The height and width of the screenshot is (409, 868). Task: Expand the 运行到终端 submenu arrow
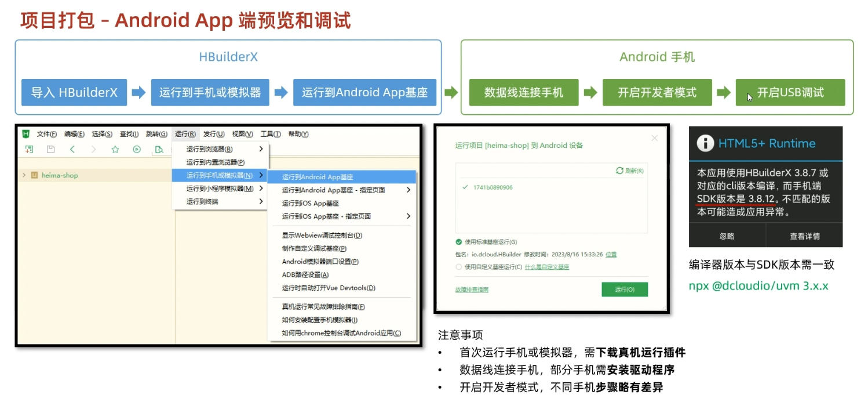click(261, 201)
